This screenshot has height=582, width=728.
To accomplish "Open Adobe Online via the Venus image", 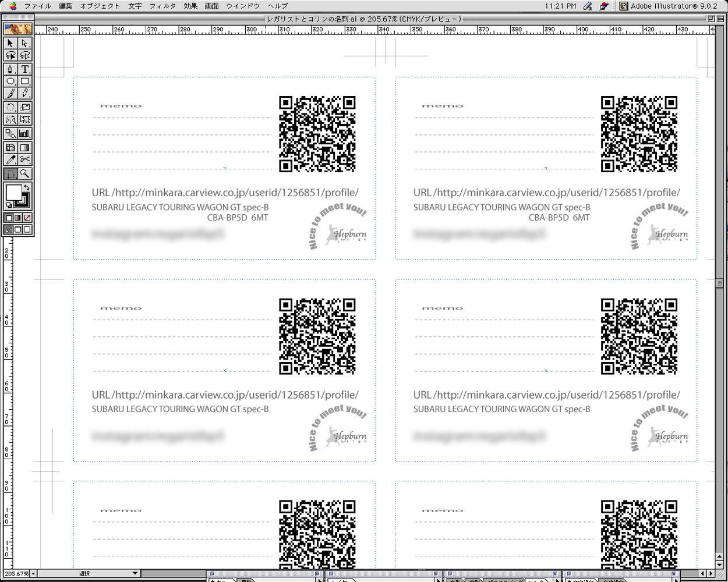I will point(17,29).
